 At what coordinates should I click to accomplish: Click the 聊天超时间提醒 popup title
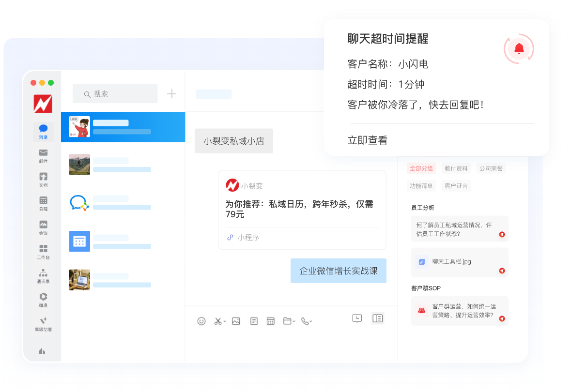click(x=388, y=39)
